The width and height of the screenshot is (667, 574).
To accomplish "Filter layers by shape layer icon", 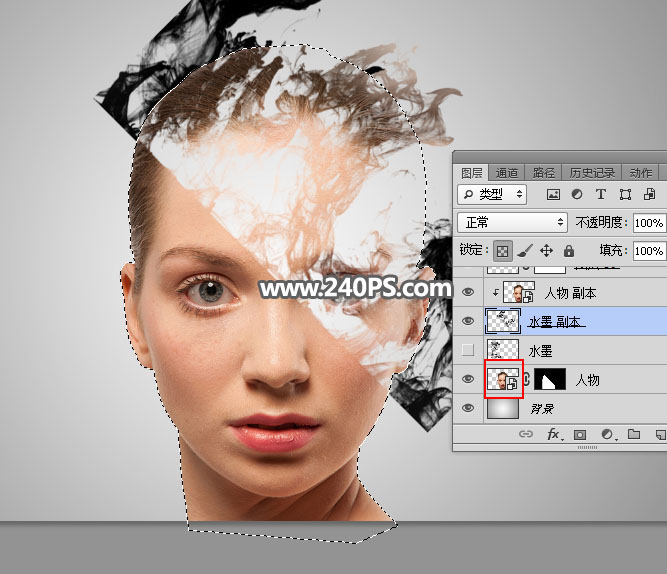I will point(625,194).
